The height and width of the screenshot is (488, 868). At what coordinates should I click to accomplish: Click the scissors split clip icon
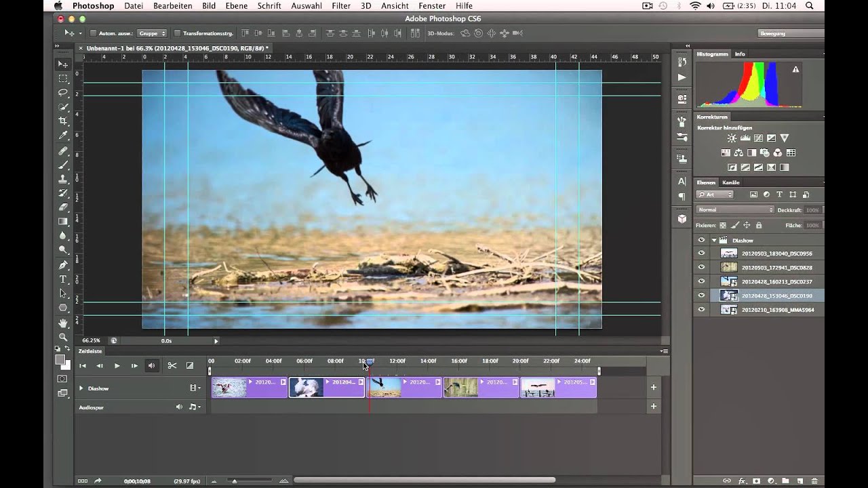tap(172, 366)
